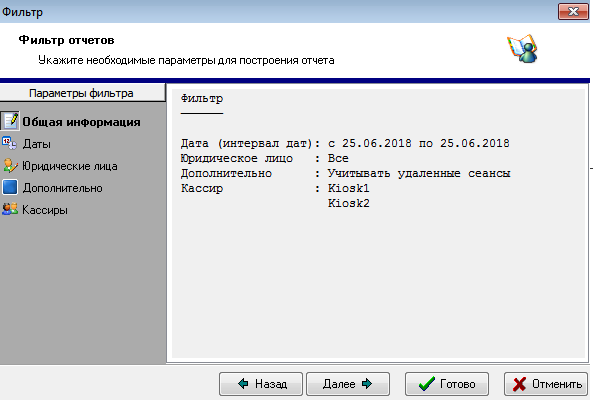This screenshot has width=593, height=400.
Task: Close the Фильтр dialog window
Action: [x=573, y=11]
